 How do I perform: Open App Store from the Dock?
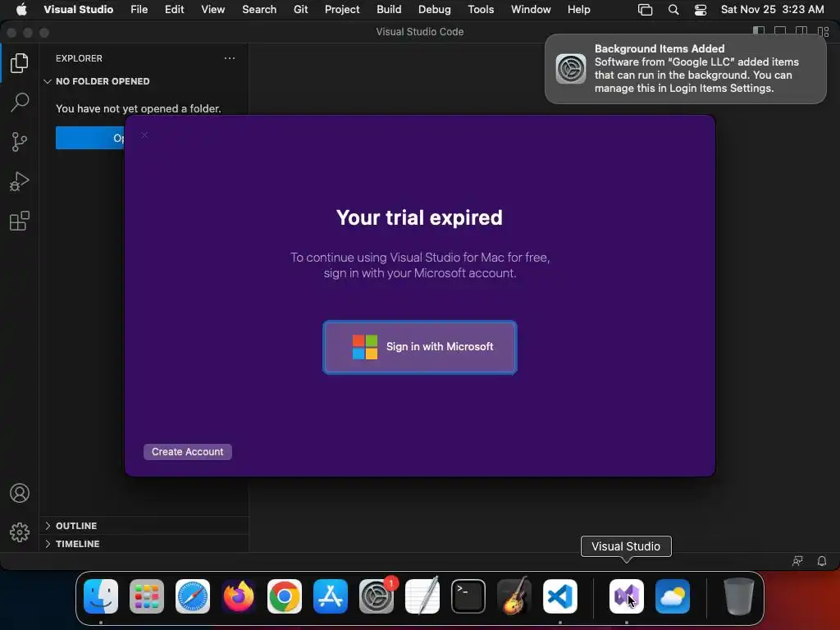coord(331,596)
